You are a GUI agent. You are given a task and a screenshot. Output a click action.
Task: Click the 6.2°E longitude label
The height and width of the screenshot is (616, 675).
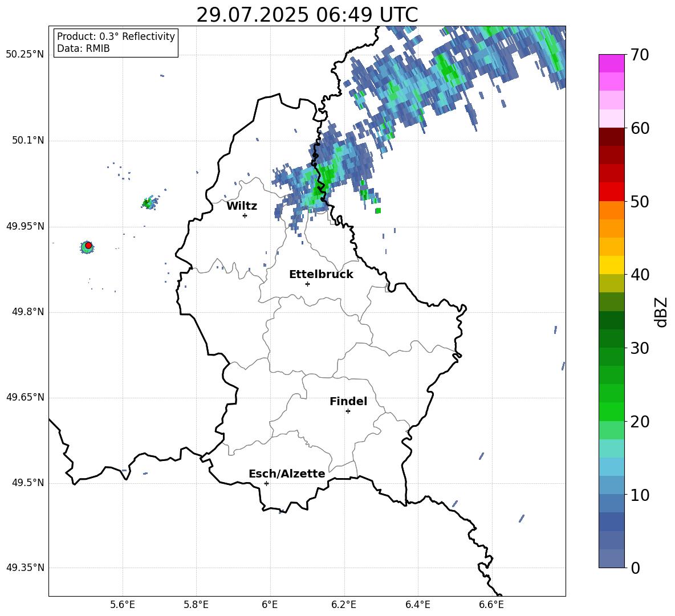[344, 605]
